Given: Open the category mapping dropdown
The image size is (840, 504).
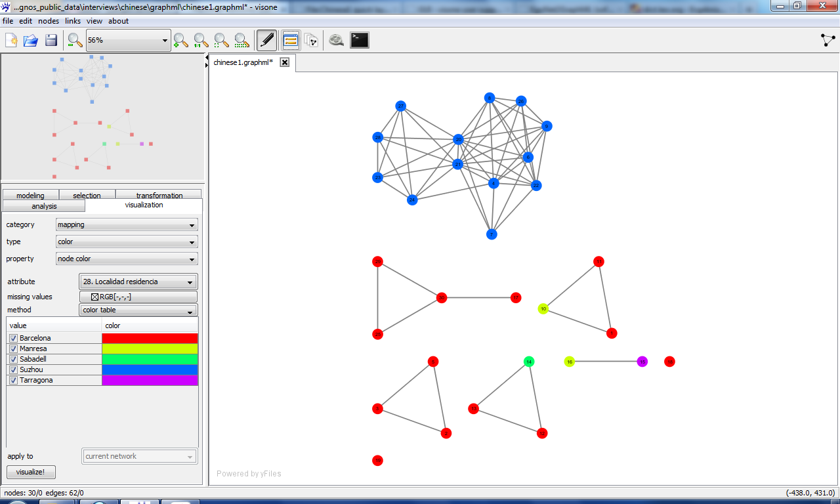Looking at the screenshot, I should point(127,224).
